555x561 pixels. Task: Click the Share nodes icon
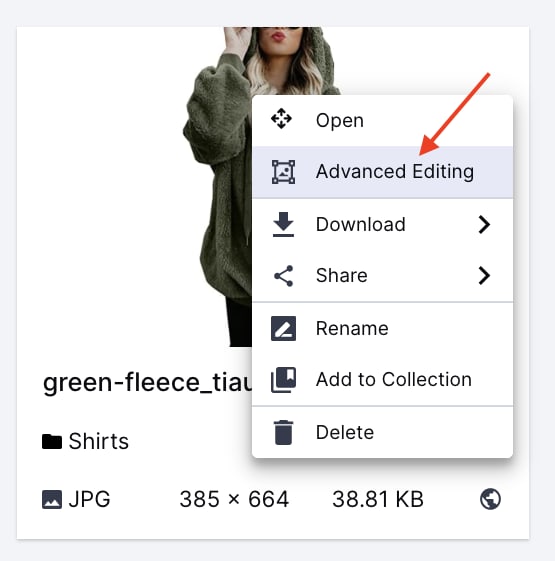coord(283,276)
